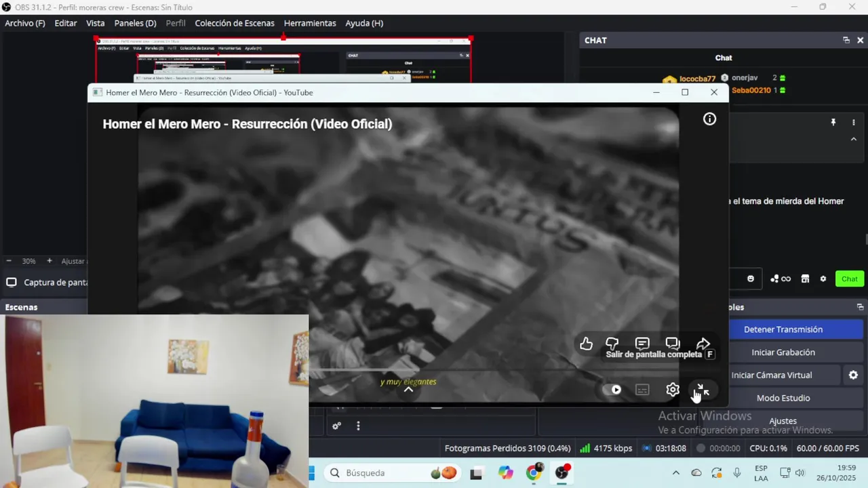868x488 pixels.
Task: Send message with green Chat button
Action: pyautogui.click(x=850, y=279)
